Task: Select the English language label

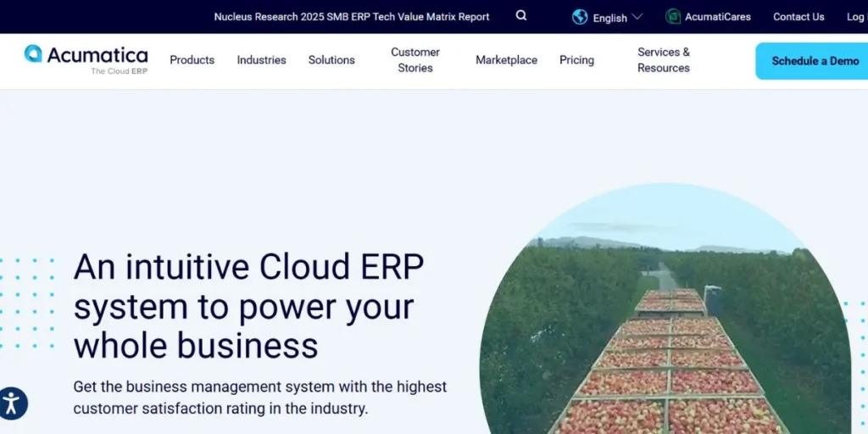Action: [609, 18]
